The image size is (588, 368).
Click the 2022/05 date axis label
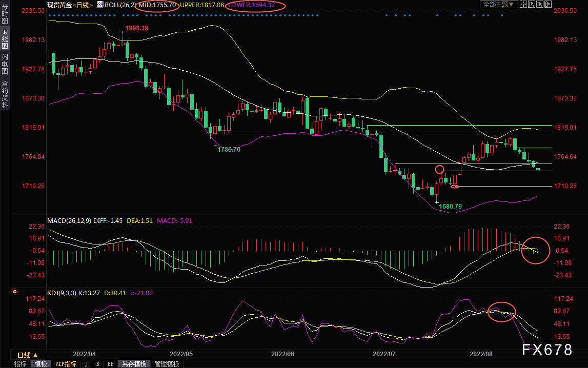181,354
